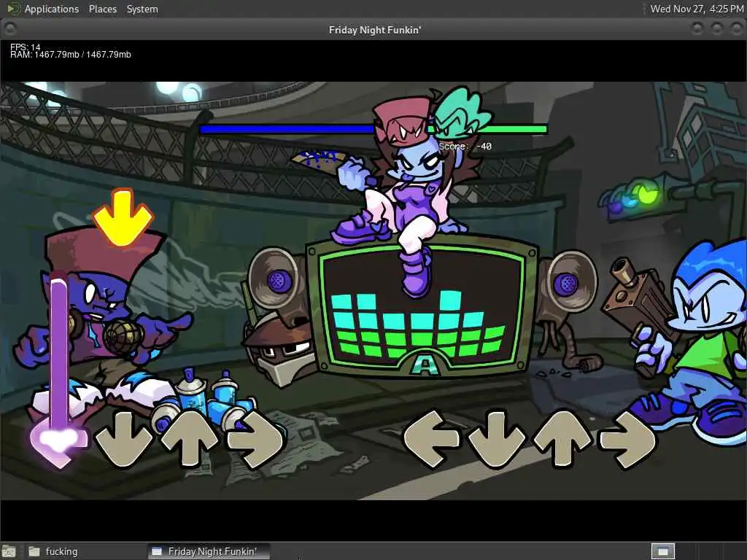Click the show desktop icon in taskbar
747x560 pixels.
click(9, 551)
